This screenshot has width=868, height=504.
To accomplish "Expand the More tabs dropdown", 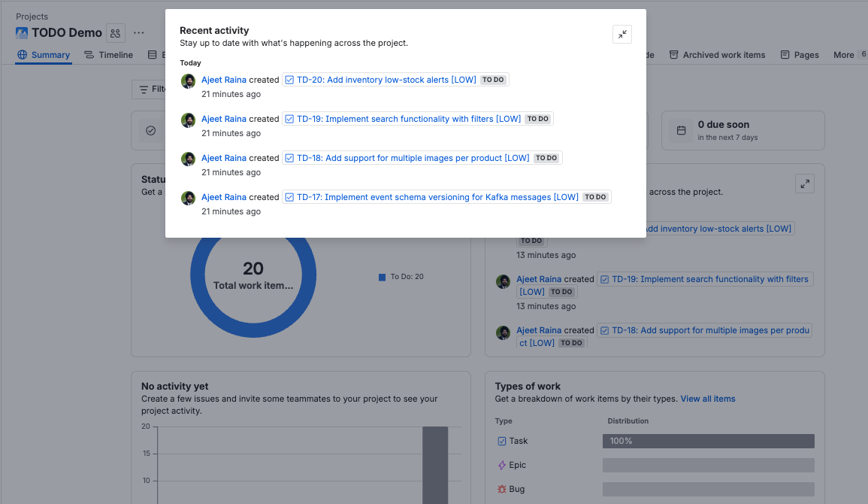I will pos(844,55).
